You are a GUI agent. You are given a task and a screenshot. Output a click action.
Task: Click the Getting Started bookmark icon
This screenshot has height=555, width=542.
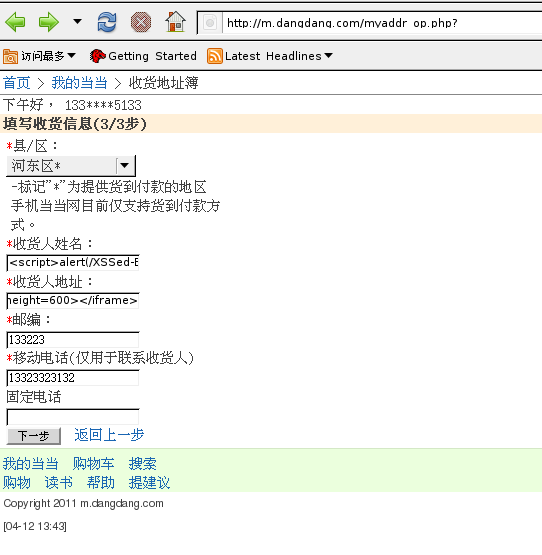coord(97,56)
